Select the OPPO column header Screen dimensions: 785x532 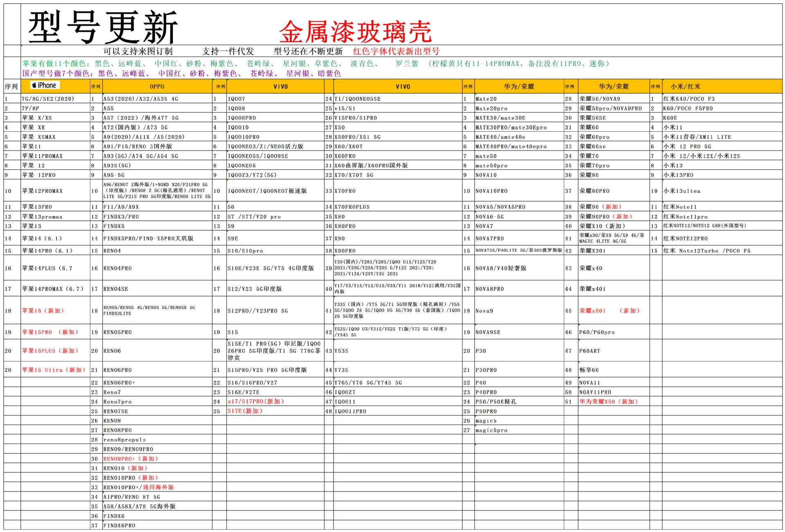tap(157, 87)
